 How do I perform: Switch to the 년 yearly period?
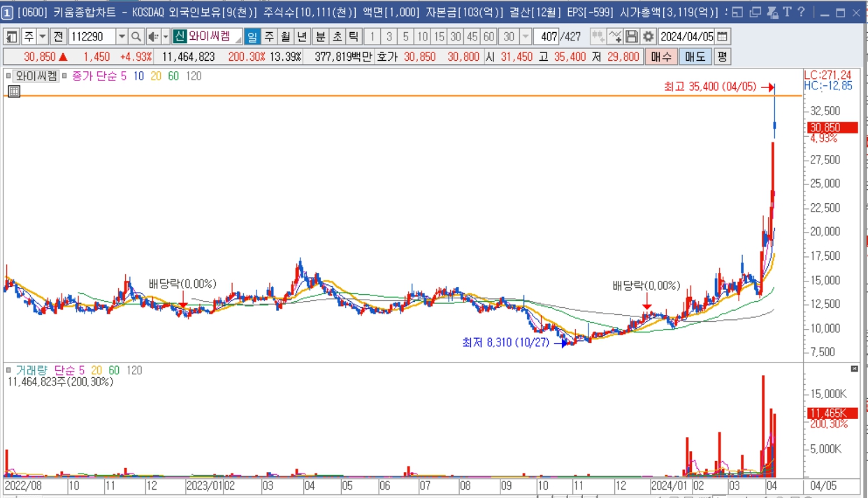[303, 37]
